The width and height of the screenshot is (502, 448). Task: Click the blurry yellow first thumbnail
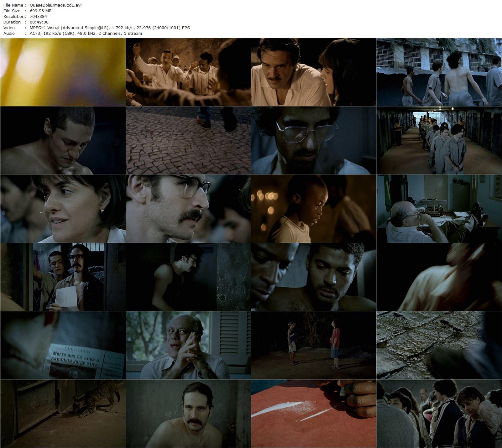point(63,72)
